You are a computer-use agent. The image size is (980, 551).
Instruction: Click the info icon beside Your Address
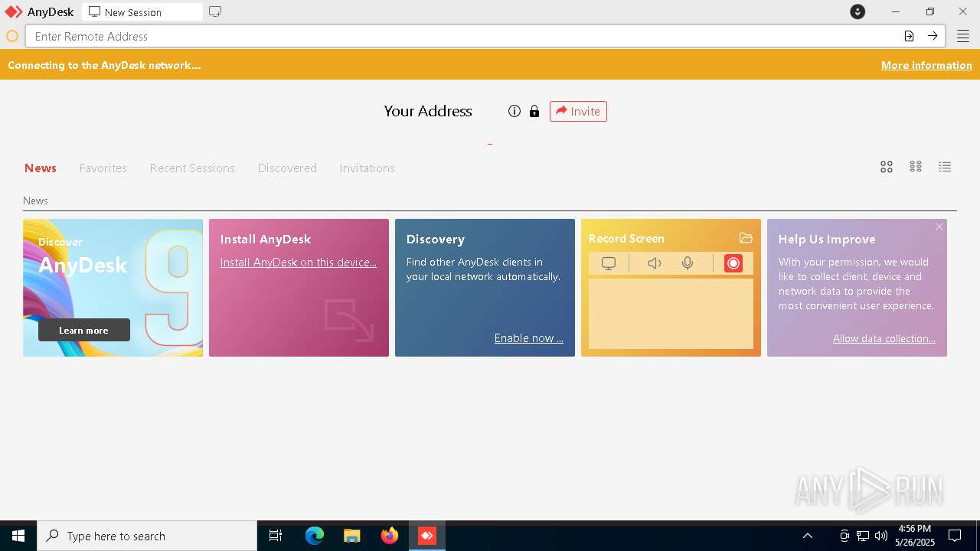click(x=514, y=111)
